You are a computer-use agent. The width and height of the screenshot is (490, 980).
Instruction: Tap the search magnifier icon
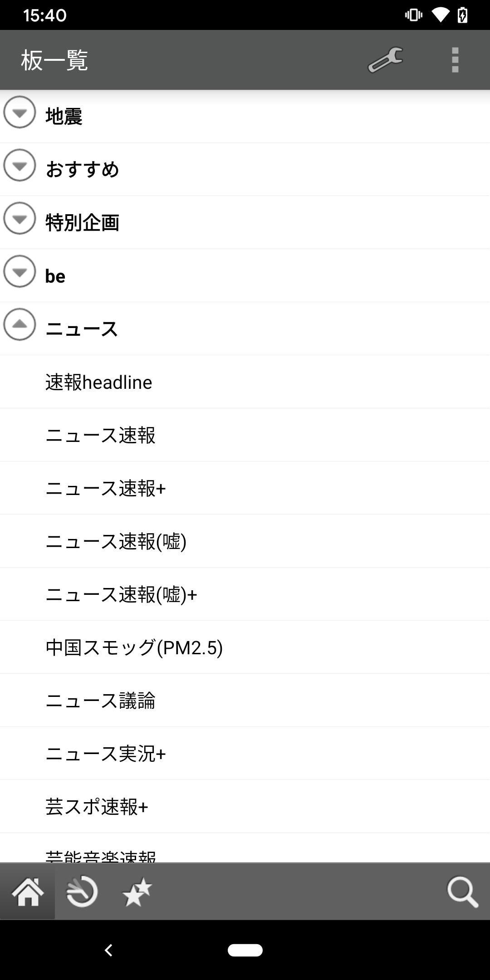pyautogui.click(x=462, y=892)
